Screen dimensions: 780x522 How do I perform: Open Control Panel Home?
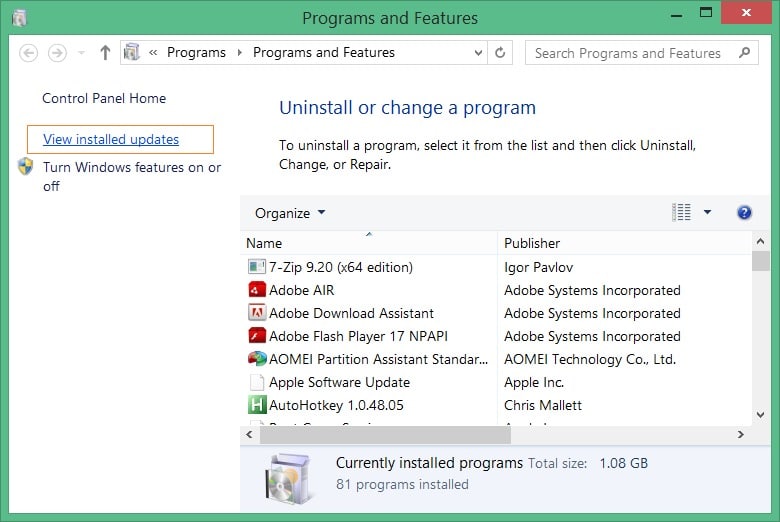(x=104, y=99)
